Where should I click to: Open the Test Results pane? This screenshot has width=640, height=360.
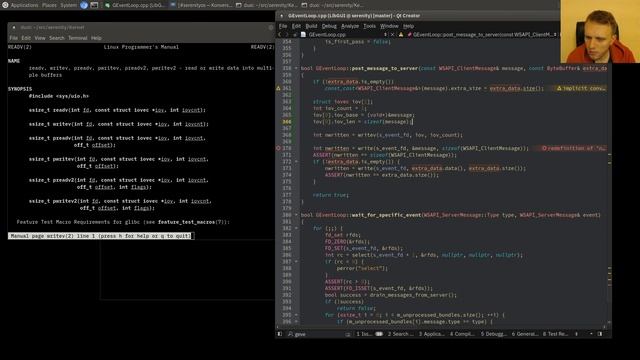556,334
